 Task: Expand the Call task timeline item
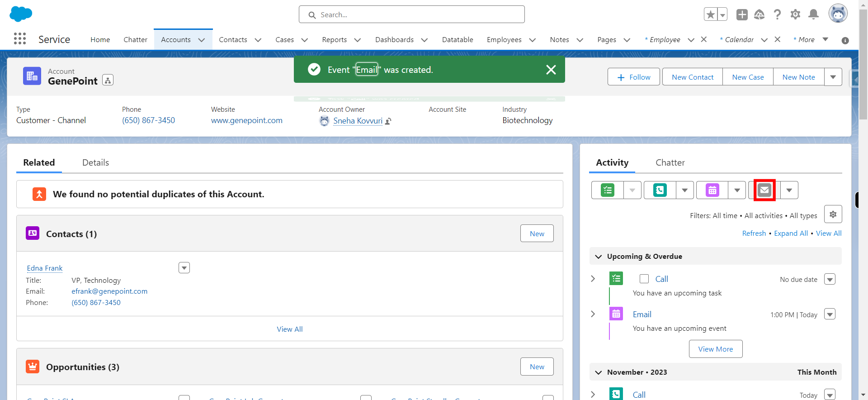pyautogui.click(x=593, y=279)
